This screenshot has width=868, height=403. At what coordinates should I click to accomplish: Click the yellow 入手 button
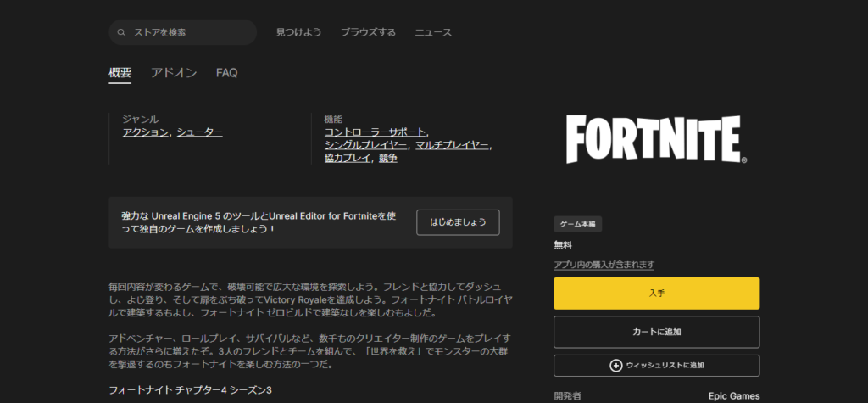click(657, 294)
